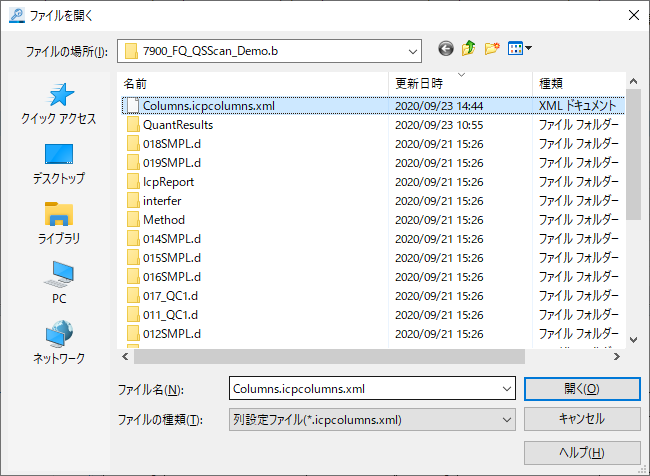Screen dimensions: 650x476
Task: Select the XML ドキュメント type cell
Action: tap(577, 106)
